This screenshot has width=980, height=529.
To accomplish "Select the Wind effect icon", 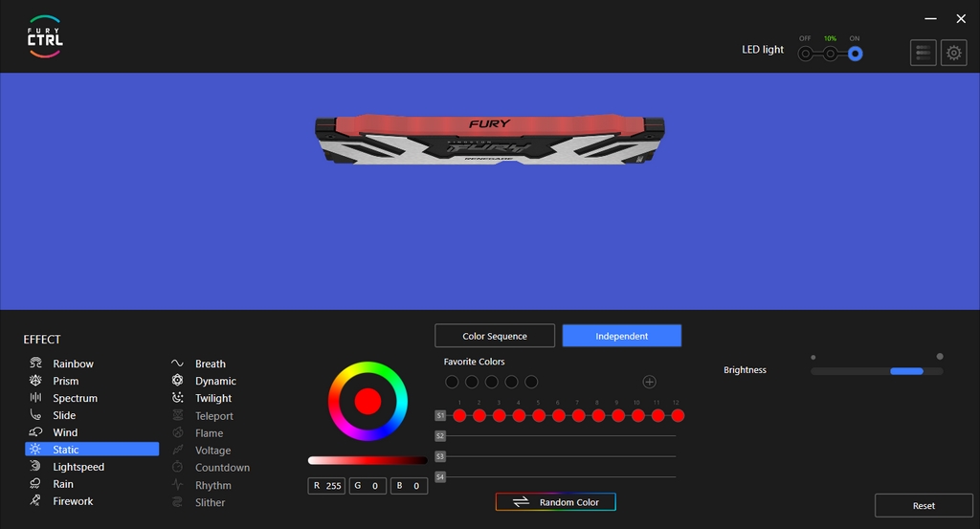I will (x=35, y=432).
